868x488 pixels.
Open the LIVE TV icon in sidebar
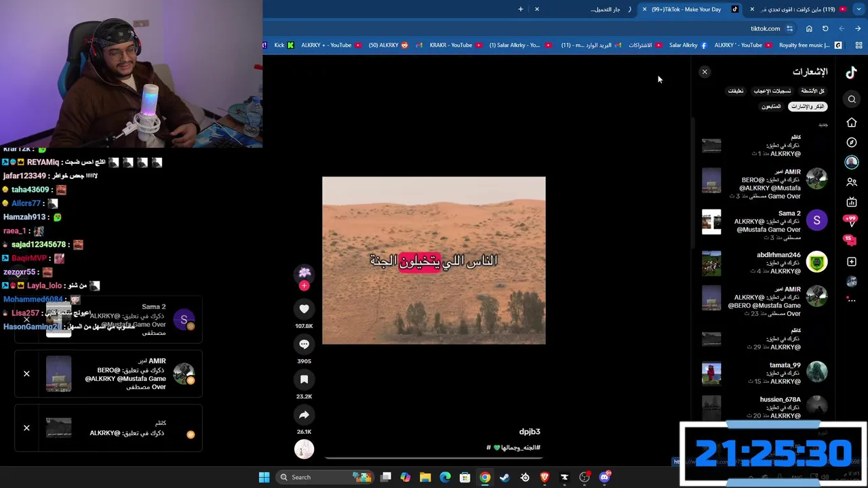pyautogui.click(x=852, y=202)
